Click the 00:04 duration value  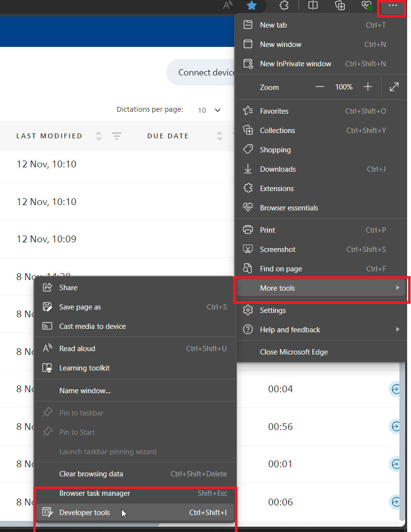pos(280,389)
